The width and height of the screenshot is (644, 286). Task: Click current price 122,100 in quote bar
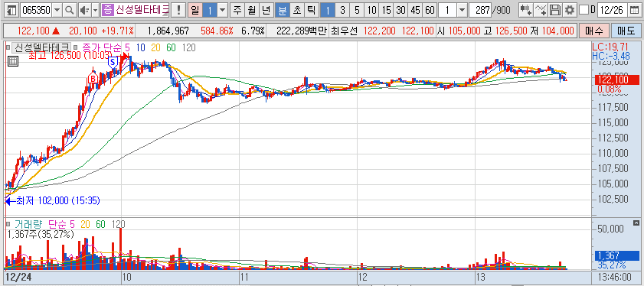coord(33,31)
